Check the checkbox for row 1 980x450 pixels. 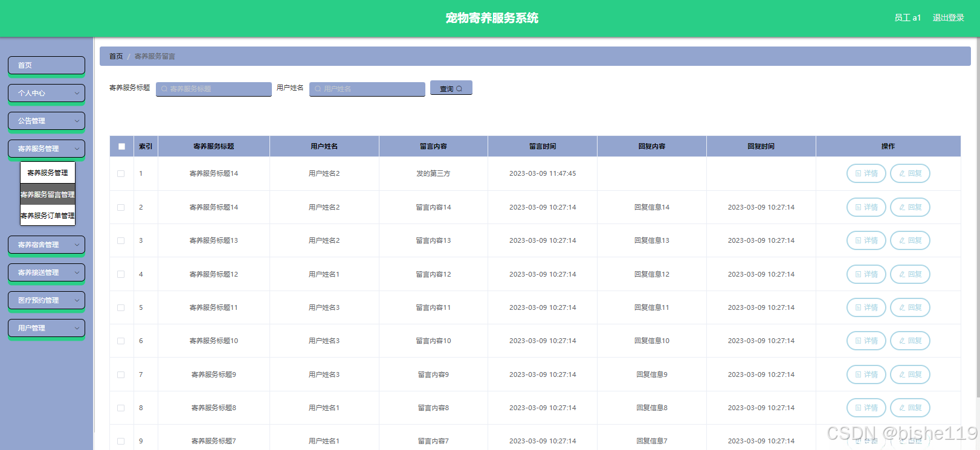click(121, 173)
